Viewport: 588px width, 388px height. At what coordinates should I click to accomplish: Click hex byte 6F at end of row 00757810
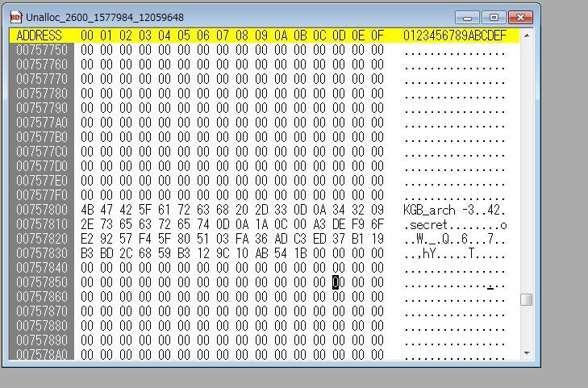(x=377, y=224)
